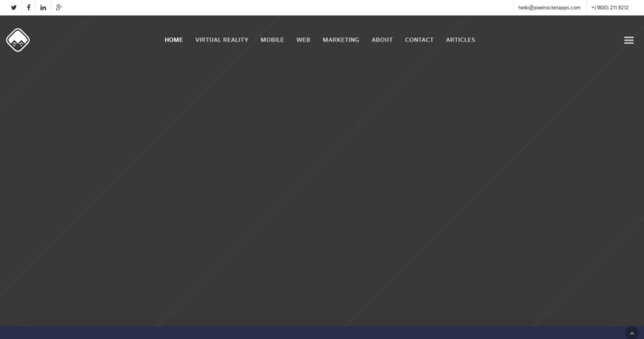This screenshot has height=339, width=644.
Task: Open the About page
Action: click(382, 40)
